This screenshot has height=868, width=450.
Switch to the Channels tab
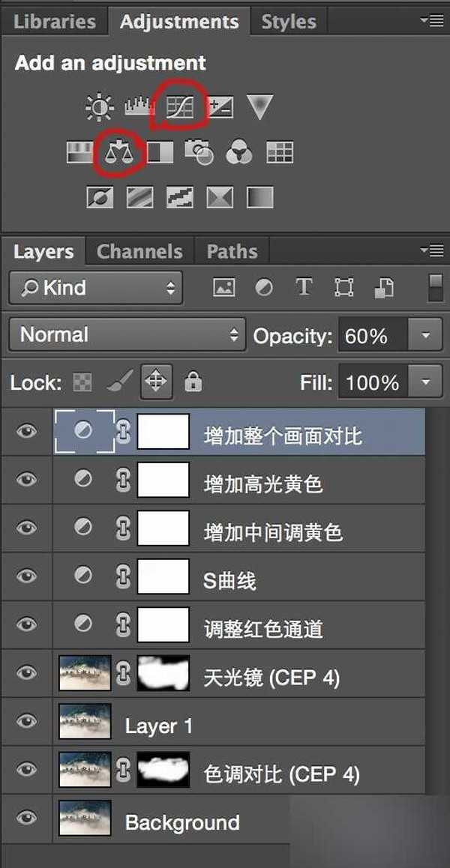pyautogui.click(x=139, y=252)
